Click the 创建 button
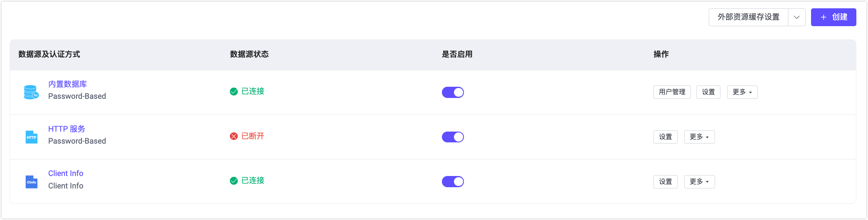Image resolution: width=868 pixels, height=220 pixels. pyautogui.click(x=833, y=17)
